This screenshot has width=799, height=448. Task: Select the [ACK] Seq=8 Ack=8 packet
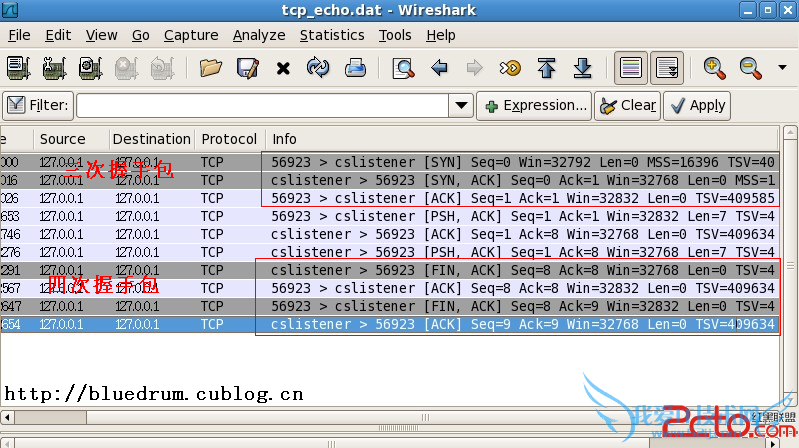(x=390, y=288)
